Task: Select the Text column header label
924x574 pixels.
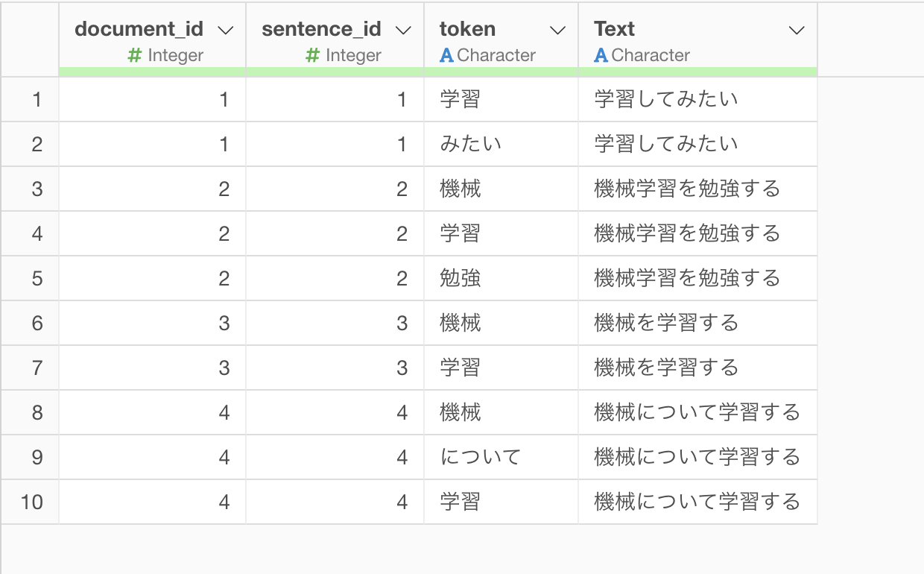Action: (614, 29)
